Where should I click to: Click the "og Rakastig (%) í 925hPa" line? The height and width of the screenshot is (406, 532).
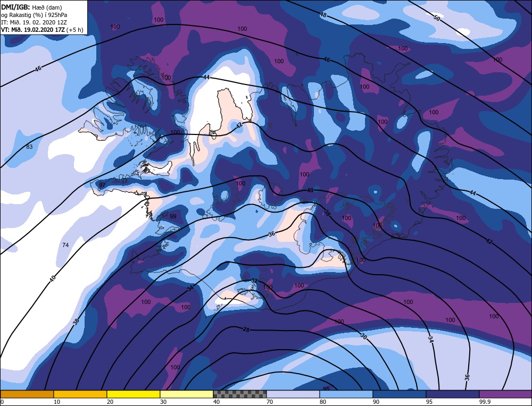[34, 15]
